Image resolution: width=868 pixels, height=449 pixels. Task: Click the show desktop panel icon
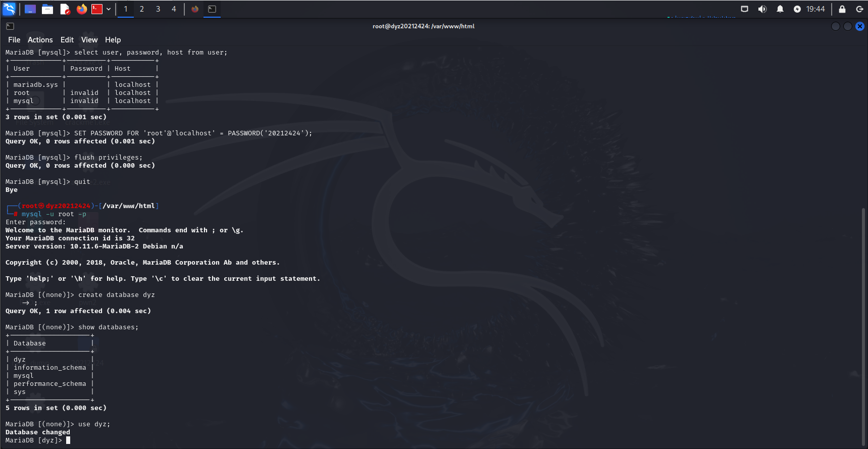coord(30,9)
